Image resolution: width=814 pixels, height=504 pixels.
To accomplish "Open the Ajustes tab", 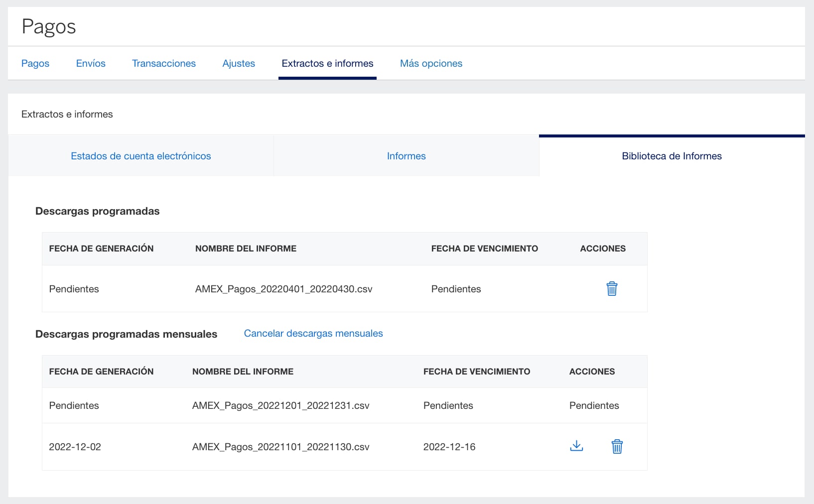I will point(239,63).
